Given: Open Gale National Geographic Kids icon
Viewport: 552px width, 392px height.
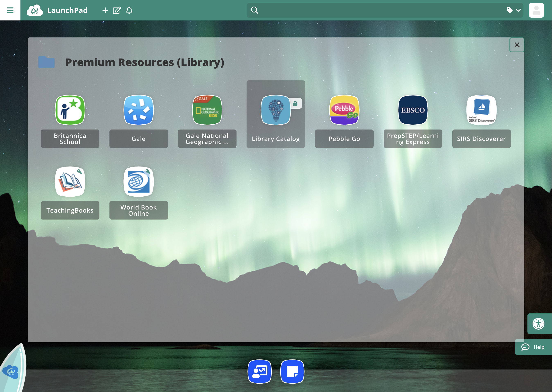Looking at the screenshot, I should click(207, 110).
